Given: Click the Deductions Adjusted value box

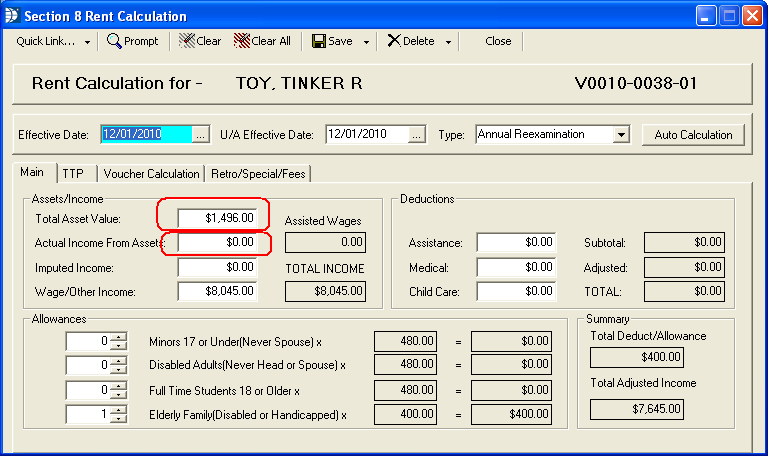Looking at the screenshot, I should [x=684, y=267].
